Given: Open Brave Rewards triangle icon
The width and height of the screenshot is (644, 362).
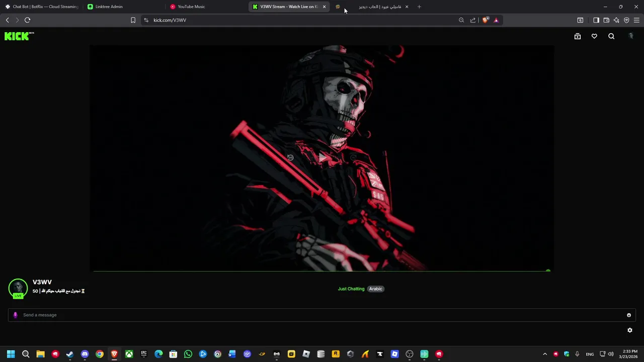Looking at the screenshot, I should tap(496, 20).
